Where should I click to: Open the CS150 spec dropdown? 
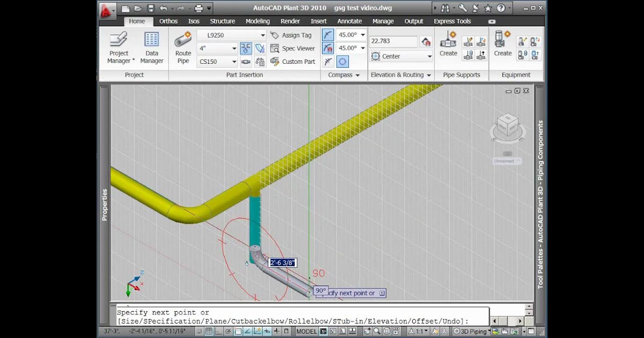click(234, 62)
